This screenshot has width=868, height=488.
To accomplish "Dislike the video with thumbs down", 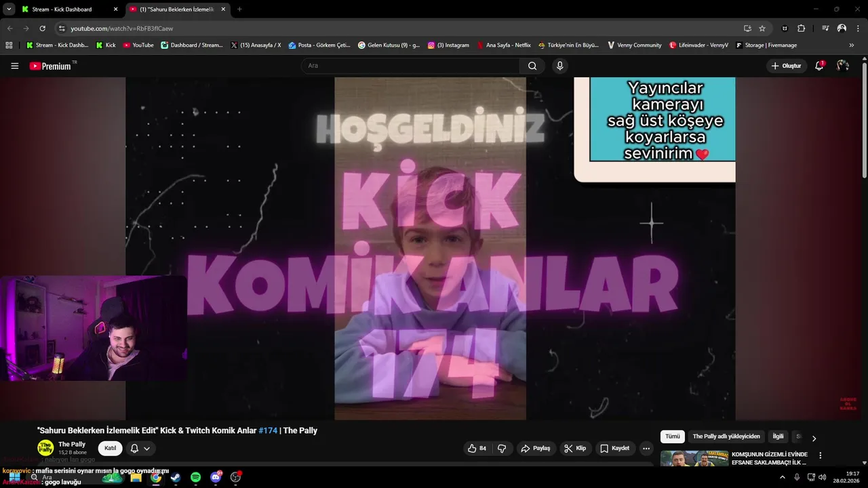I will [x=502, y=448].
